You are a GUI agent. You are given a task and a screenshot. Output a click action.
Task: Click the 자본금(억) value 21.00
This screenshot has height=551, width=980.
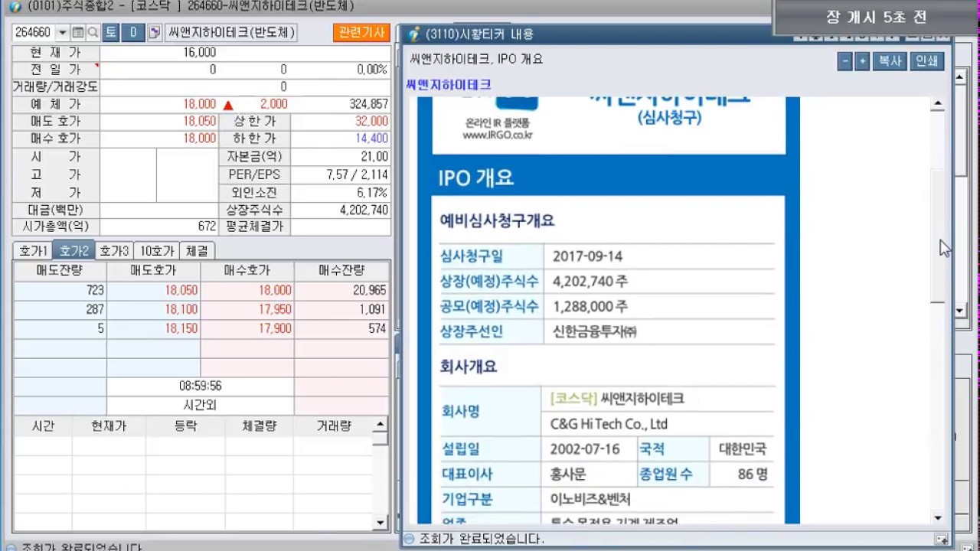click(376, 156)
